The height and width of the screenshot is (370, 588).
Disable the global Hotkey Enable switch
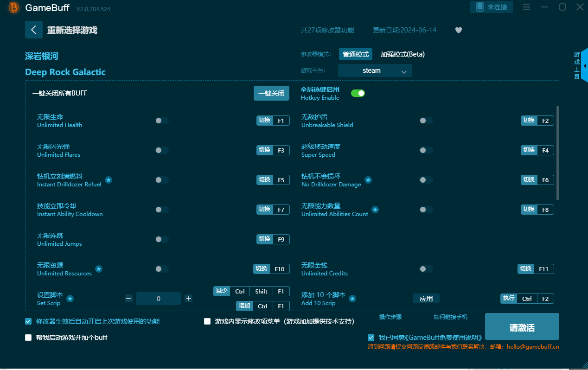point(358,93)
